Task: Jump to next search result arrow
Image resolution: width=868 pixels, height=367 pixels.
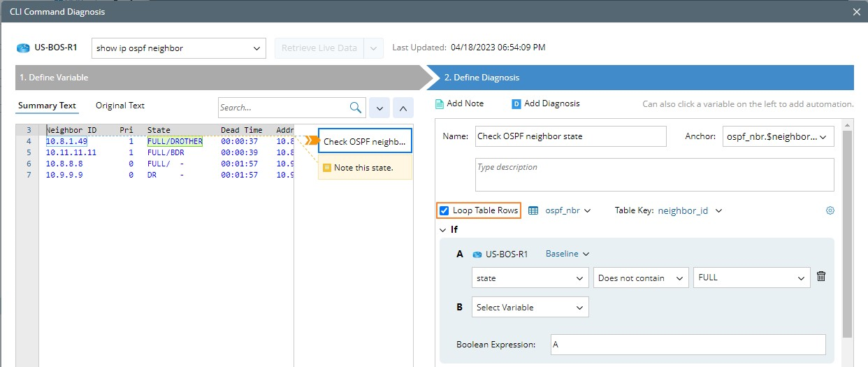Action: [x=379, y=108]
